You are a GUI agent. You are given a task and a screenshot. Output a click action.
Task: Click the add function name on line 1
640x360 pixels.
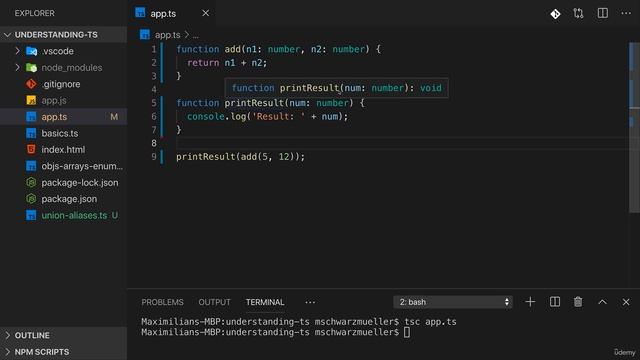[x=233, y=49]
